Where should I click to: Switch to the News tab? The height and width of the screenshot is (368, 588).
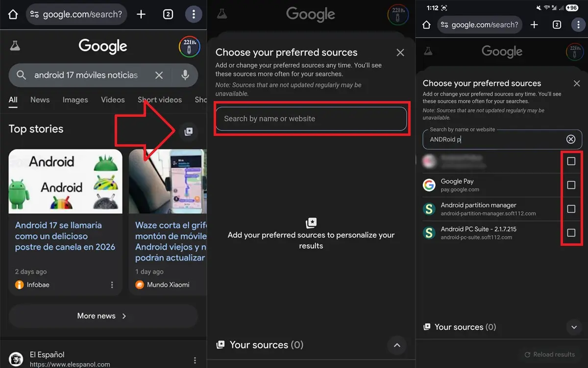tap(40, 100)
